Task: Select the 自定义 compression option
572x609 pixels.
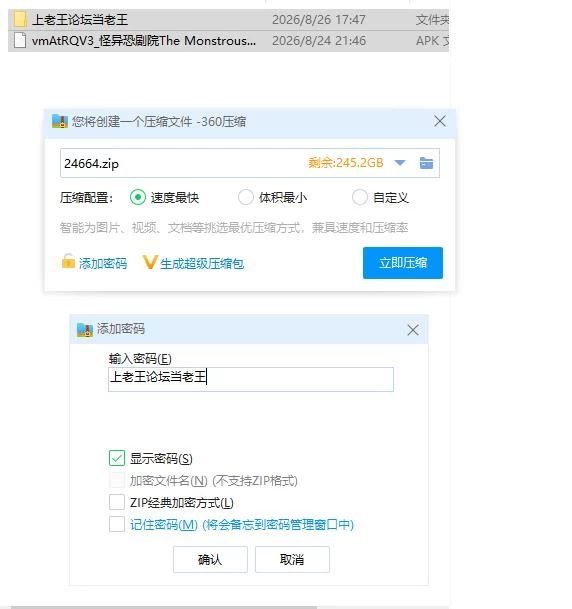Action: pos(360,197)
